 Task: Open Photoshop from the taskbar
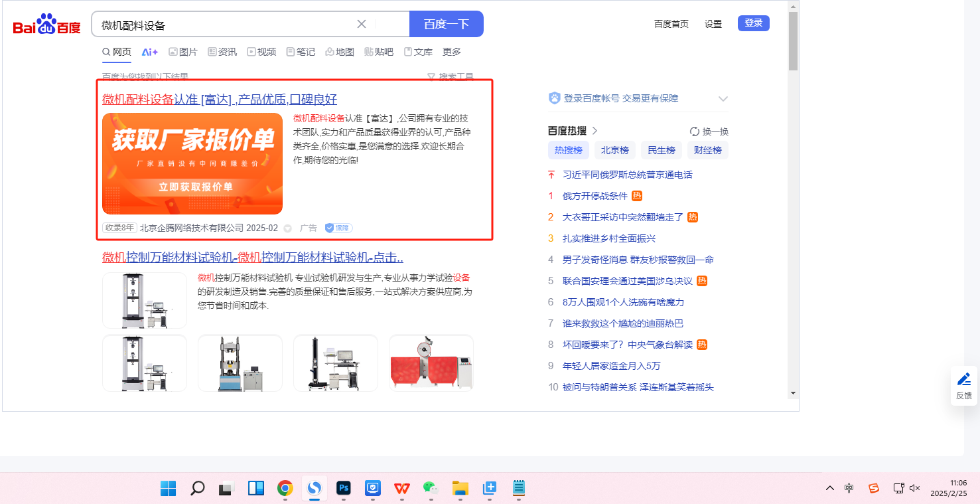[x=344, y=488]
